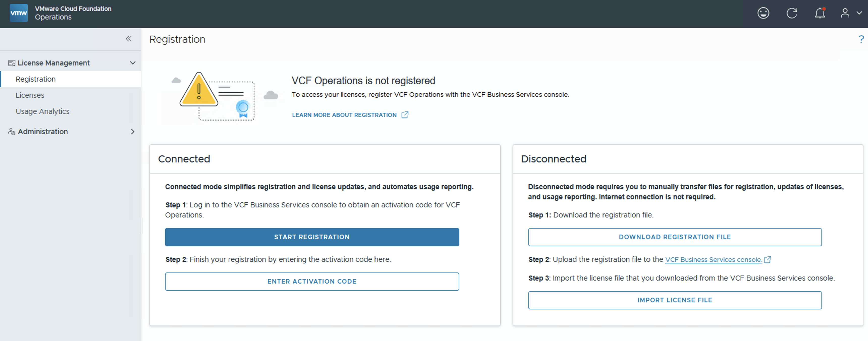868x341 pixels.
Task: Open the VCF Business Services console link
Action: tap(713, 260)
